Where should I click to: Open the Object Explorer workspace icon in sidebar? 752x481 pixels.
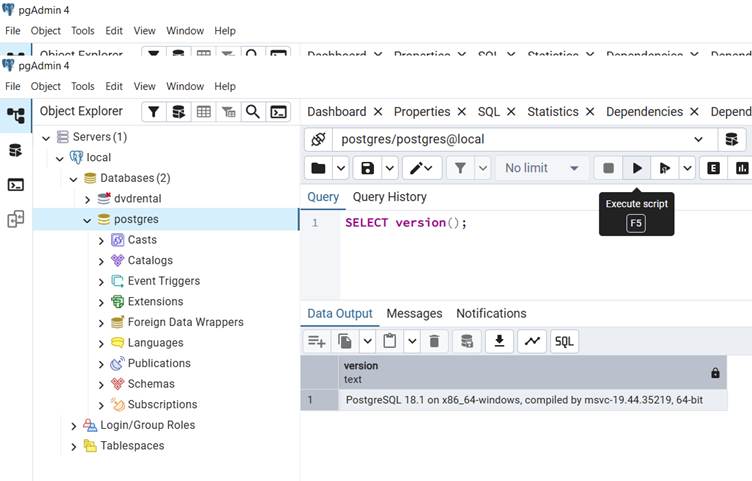click(16, 116)
